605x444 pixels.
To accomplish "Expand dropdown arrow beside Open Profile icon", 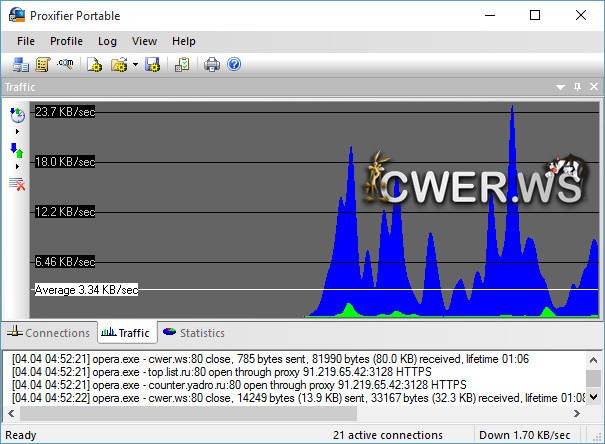I will [135, 65].
